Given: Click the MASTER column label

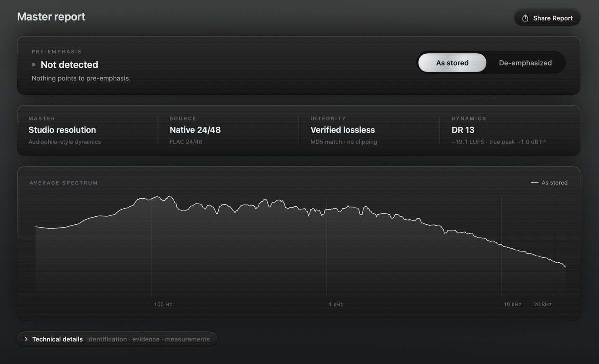Looking at the screenshot, I should pos(41,118).
